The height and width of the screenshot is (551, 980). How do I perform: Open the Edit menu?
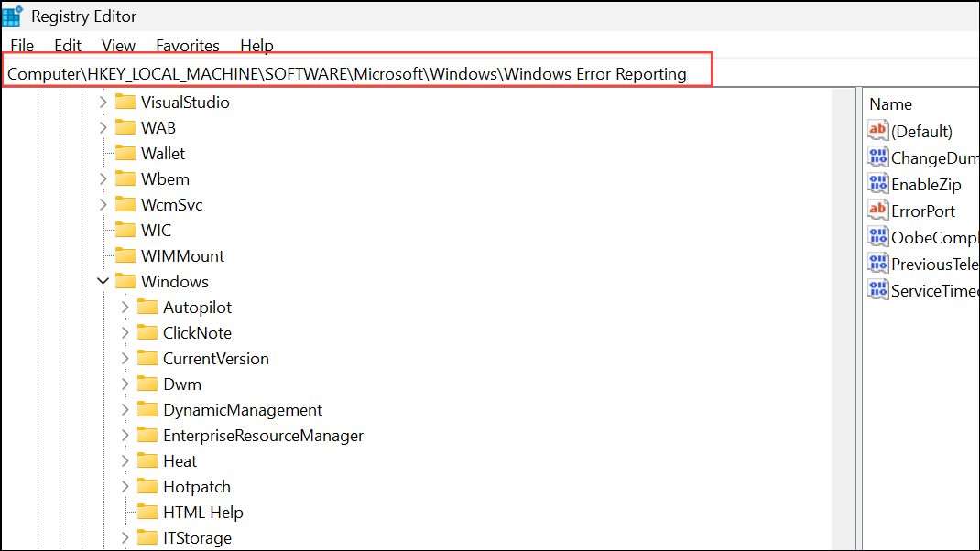coord(67,45)
